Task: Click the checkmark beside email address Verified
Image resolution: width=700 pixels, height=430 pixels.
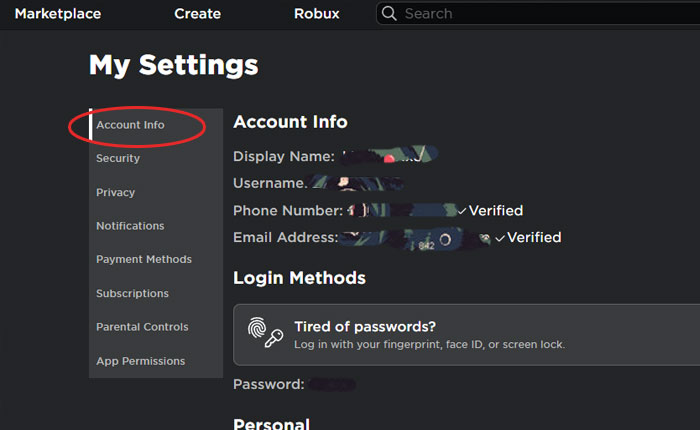Action: [500, 238]
